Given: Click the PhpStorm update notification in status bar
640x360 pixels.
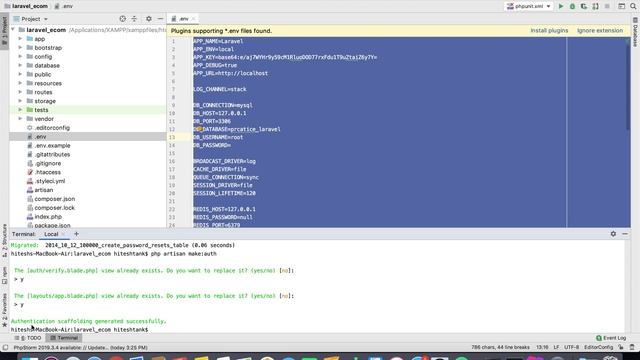Looking at the screenshot, I should click(80, 348).
